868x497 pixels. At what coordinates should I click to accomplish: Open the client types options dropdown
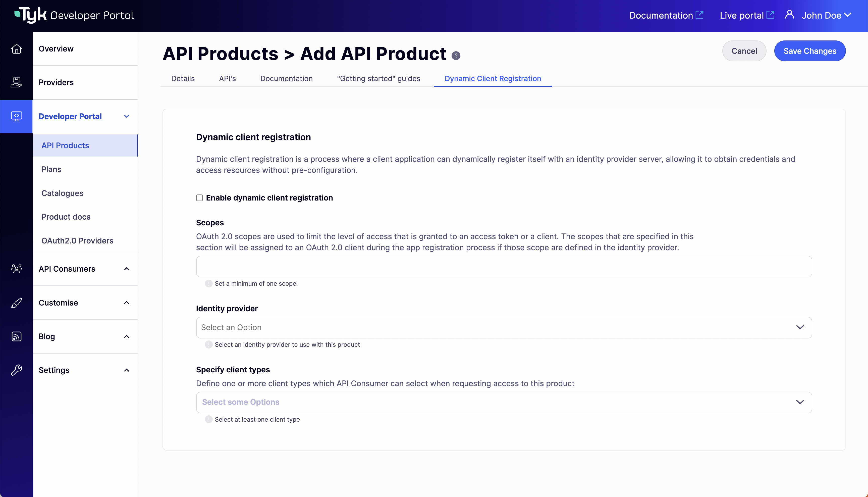pyautogui.click(x=504, y=402)
